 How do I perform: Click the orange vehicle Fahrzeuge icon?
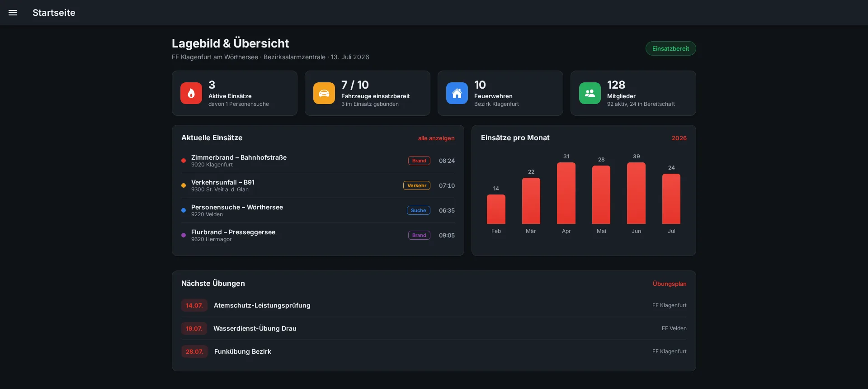[x=324, y=93]
